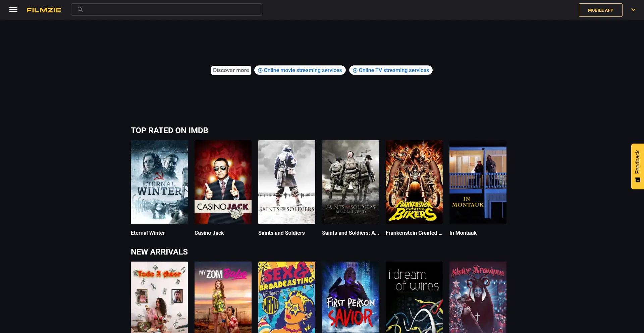Open the hamburger navigation menu
Viewport: 644px width, 333px height.
pyautogui.click(x=13, y=9)
